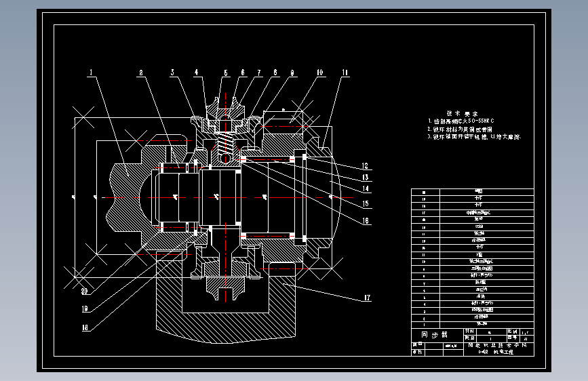Click the 同步器 drawing title in title block
Image resolution: width=588 pixels, height=381 pixels.
[x=435, y=334]
